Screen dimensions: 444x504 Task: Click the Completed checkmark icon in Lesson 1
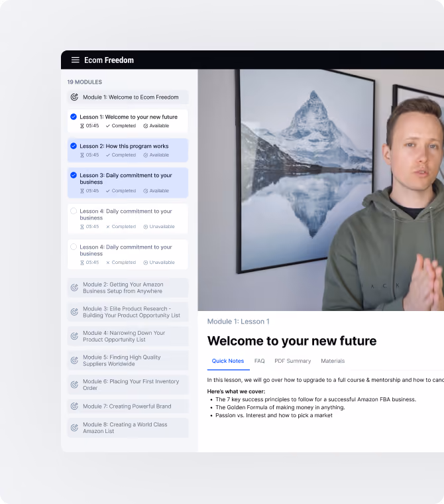107,126
